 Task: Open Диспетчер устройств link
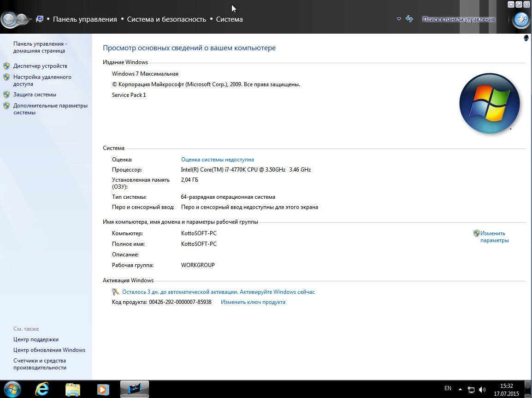click(x=40, y=66)
